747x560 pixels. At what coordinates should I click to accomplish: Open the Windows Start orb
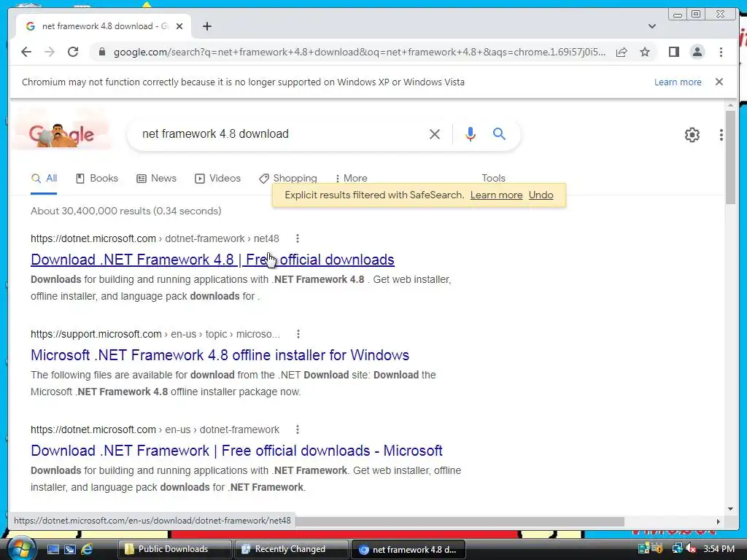tap(21, 548)
